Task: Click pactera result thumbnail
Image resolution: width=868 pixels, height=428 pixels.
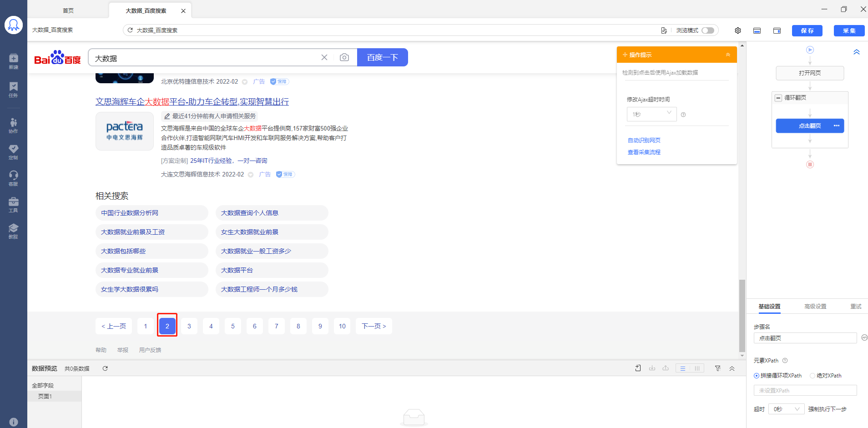Action: pyautogui.click(x=125, y=131)
